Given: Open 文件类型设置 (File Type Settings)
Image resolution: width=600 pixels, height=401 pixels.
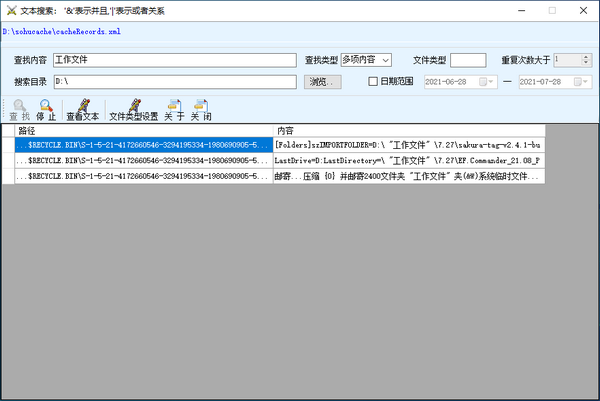Looking at the screenshot, I should 134,109.
